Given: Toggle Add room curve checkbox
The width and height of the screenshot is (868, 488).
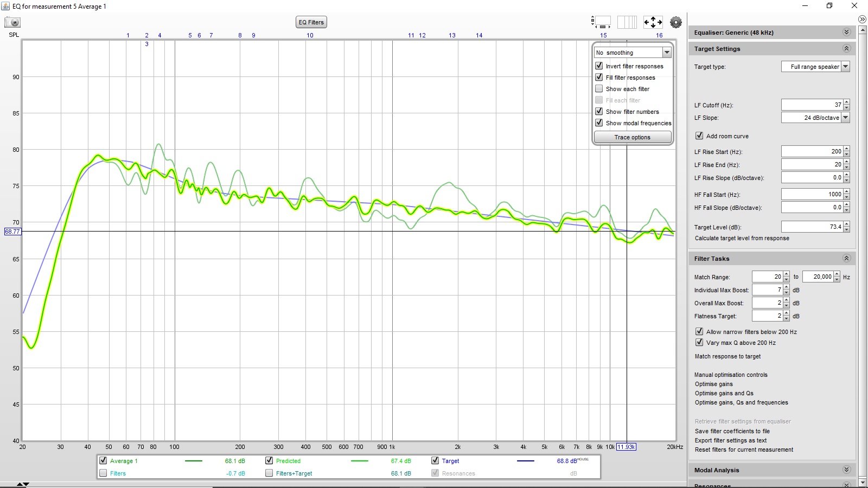Looking at the screenshot, I should coord(699,136).
